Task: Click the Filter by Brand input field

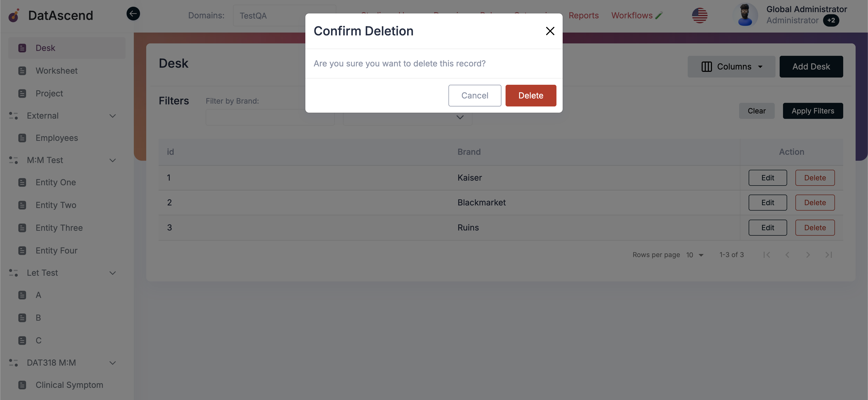Action: point(269,117)
